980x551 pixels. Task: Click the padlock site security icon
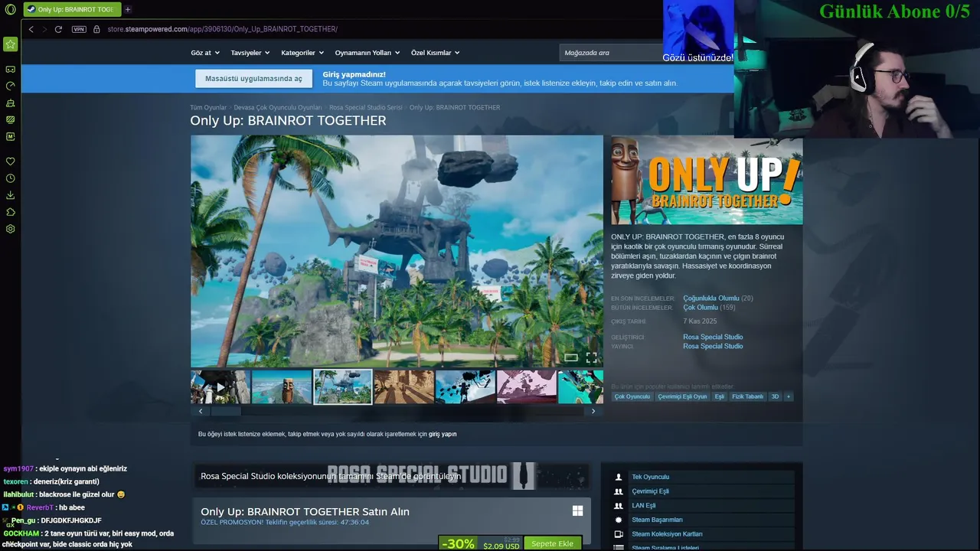pos(96,29)
